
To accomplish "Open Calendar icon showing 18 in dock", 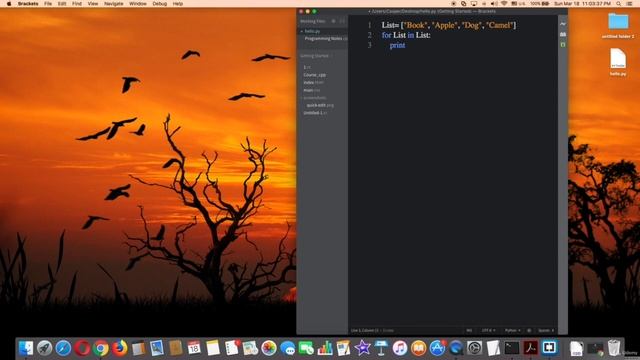I will coord(194,348).
